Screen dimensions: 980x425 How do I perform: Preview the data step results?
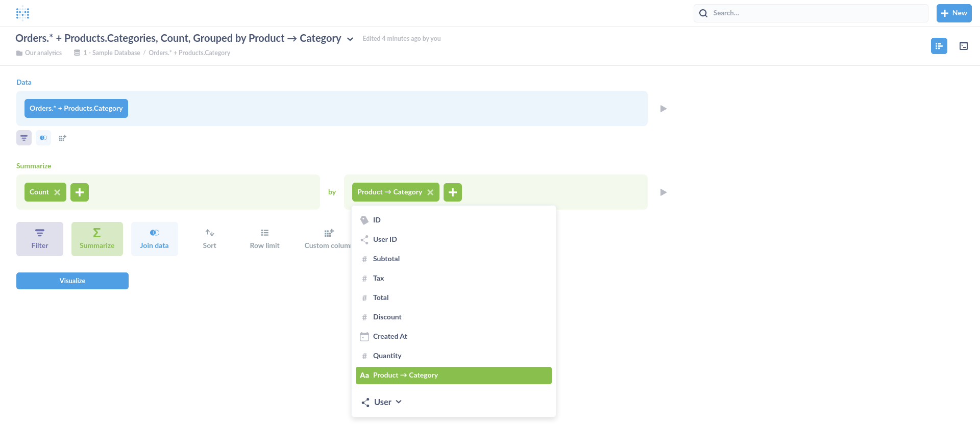coord(663,108)
